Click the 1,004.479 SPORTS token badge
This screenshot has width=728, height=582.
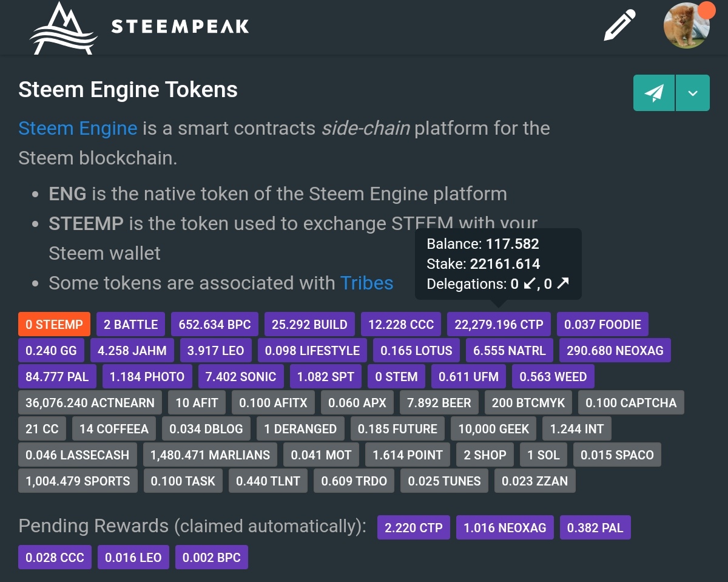click(x=78, y=481)
